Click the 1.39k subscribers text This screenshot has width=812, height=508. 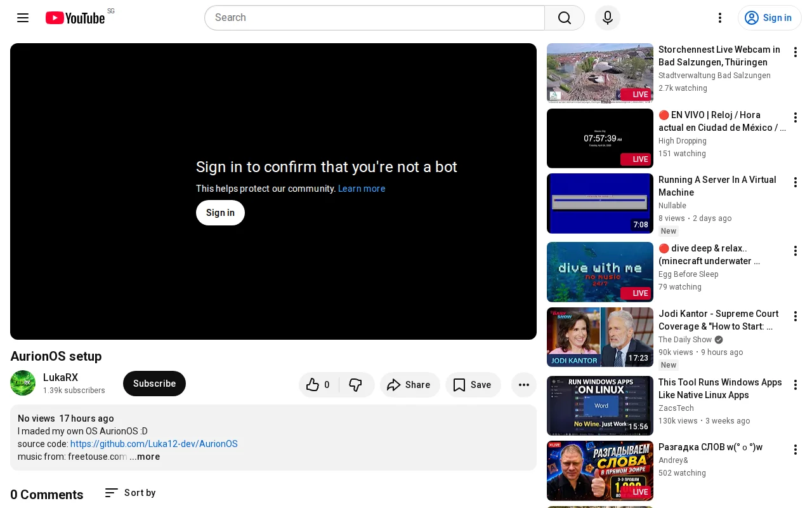tap(74, 391)
